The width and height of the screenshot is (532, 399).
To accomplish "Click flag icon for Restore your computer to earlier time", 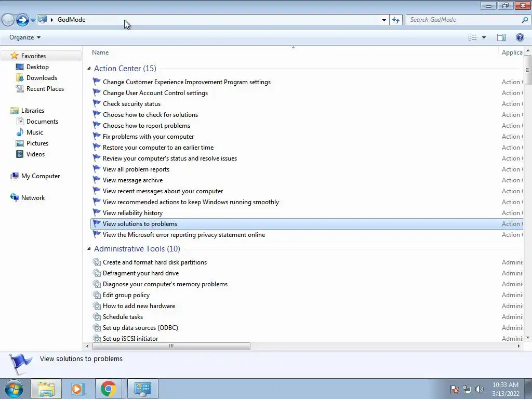I will point(97,147).
